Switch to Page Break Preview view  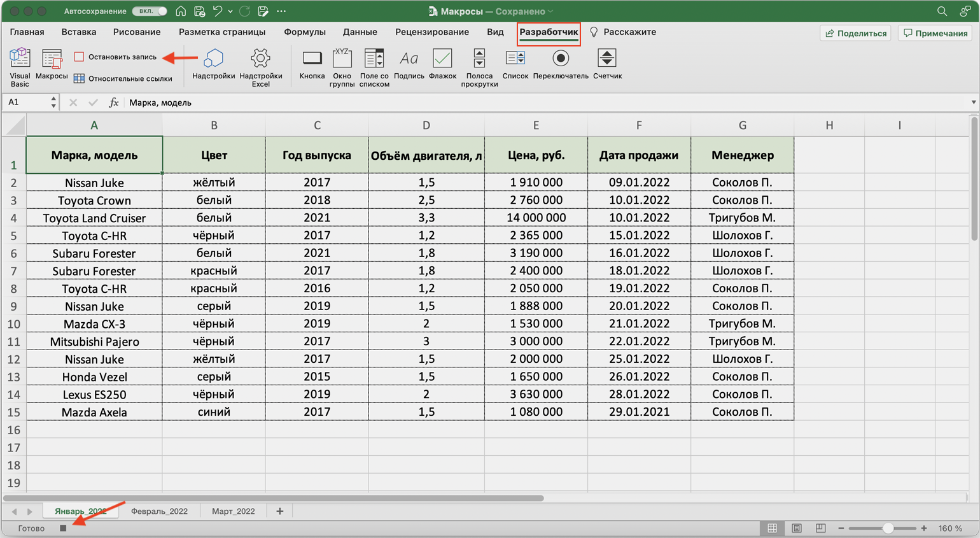click(x=820, y=528)
